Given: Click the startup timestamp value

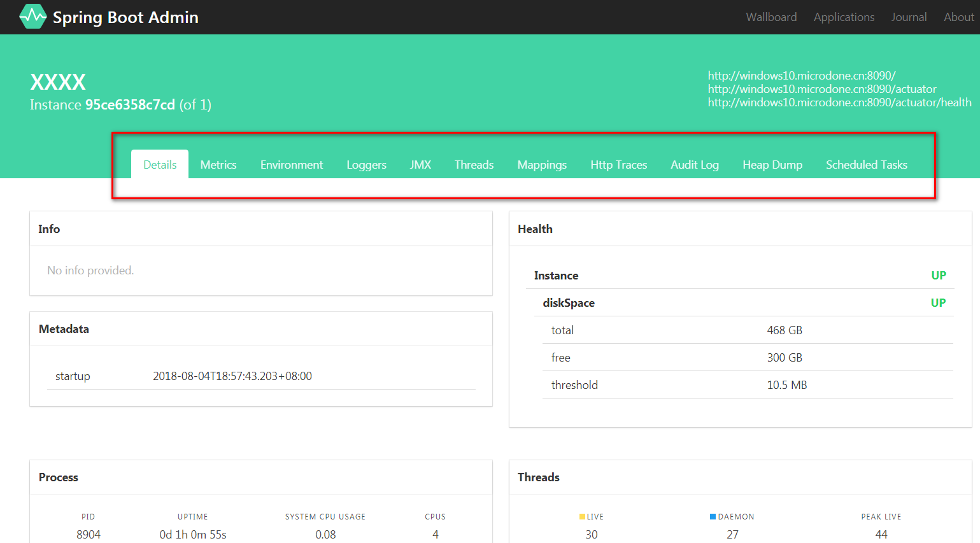Looking at the screenshot, I should pyautogui.click(x=232, y=376).
